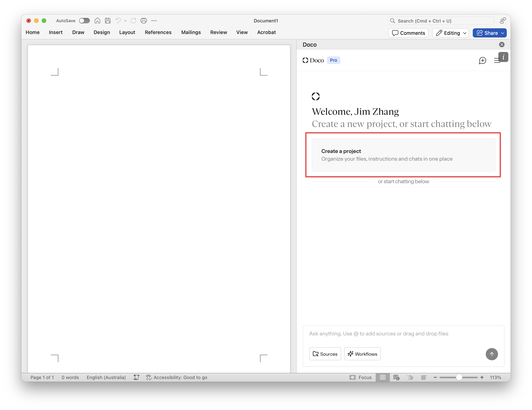The width and height of the screenshot is (532, 410).
Task: Start a new Doco chat with the plus bubble icon
Action: (x=483, y=61)
